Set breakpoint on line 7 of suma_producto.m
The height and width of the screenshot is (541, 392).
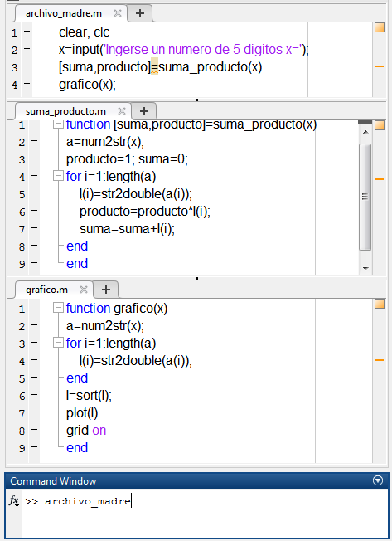click(34, 228)
